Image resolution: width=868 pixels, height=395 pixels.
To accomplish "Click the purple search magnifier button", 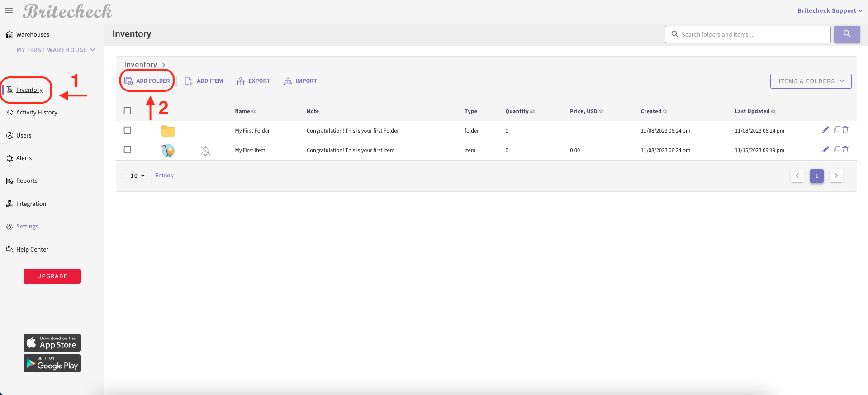I will [x=847, y=34].
